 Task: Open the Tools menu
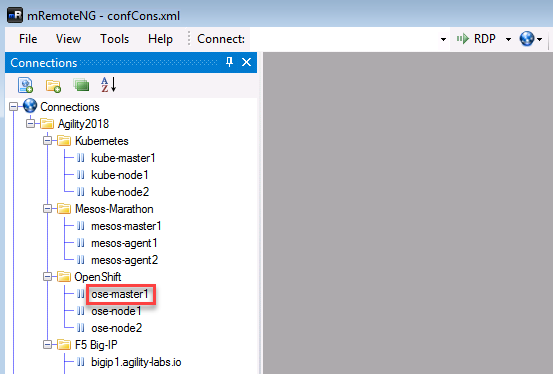coord(115,39)
